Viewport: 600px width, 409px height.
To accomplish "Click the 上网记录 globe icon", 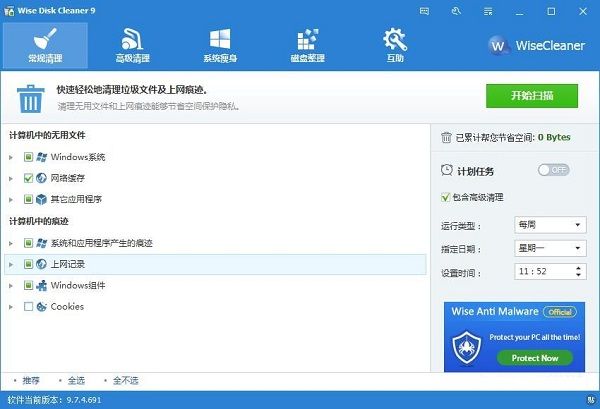I will tap(41, 264).
